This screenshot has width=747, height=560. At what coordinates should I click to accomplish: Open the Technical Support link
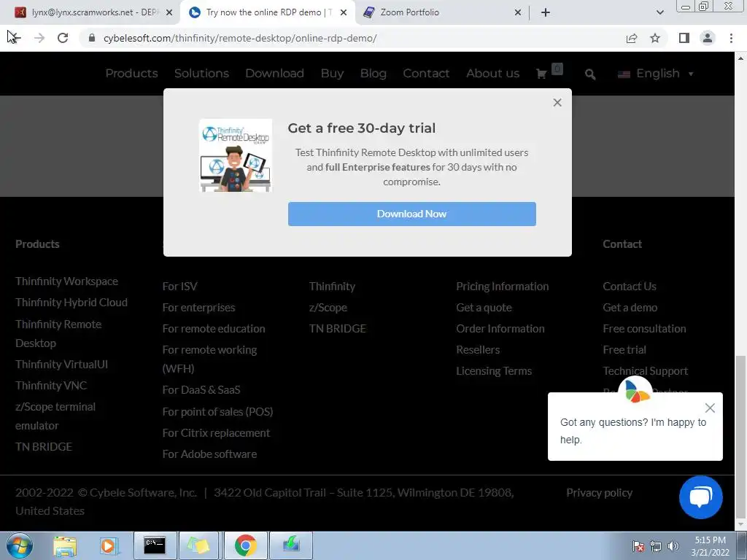(x=645, y=371)
